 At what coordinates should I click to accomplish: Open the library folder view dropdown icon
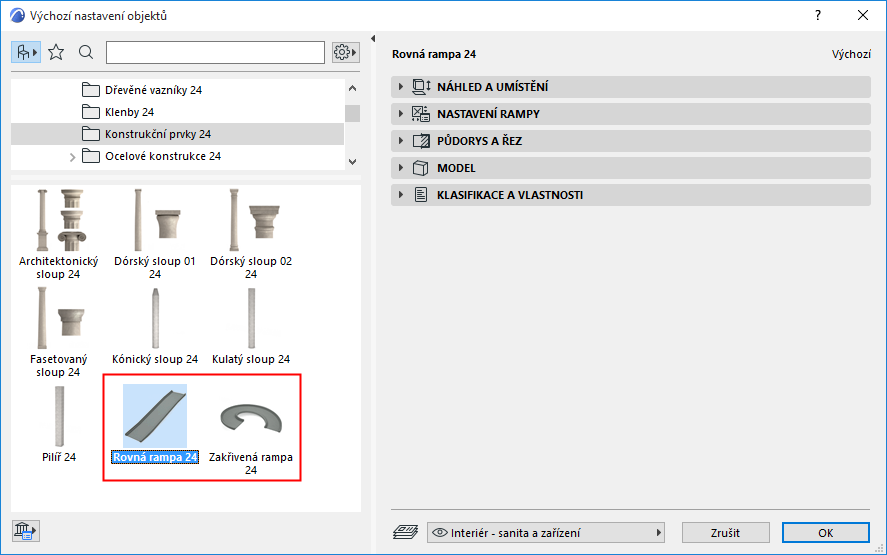tap(26, 53)
